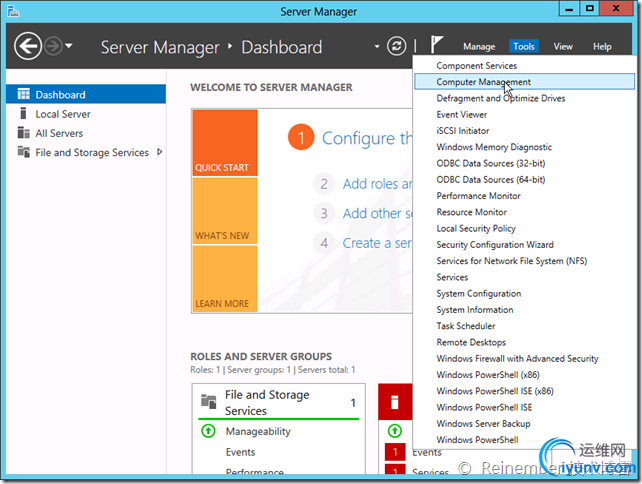642x484 pixels.
Task: Click the back navigation arrow
Action: pos(28,46)
